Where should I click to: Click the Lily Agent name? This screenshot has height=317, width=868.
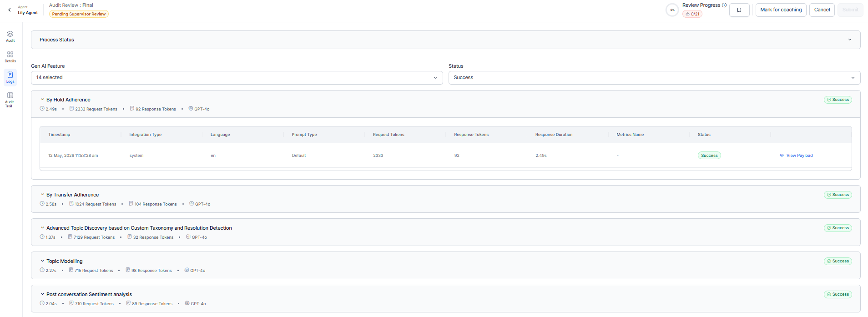pyautogui.click(x=28, y=13)
